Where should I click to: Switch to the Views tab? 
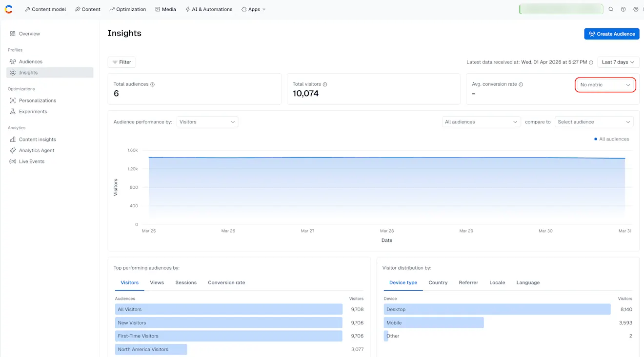tap(157, 282)
